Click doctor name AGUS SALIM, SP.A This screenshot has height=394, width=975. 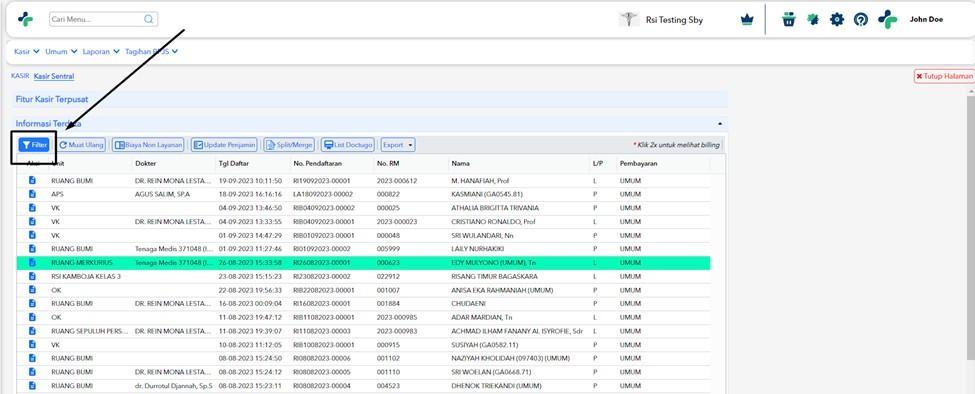(x=162, y=194)
